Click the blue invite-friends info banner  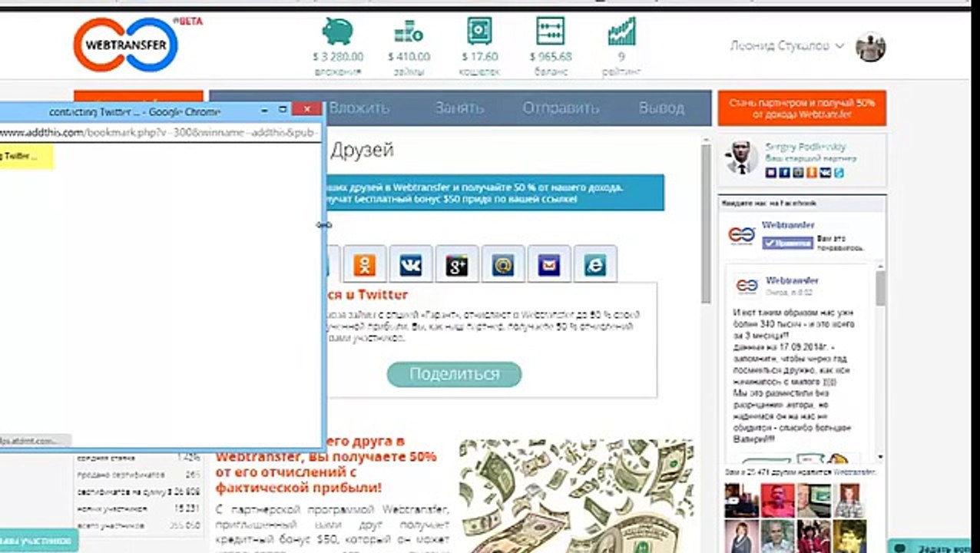click(495, 193)
